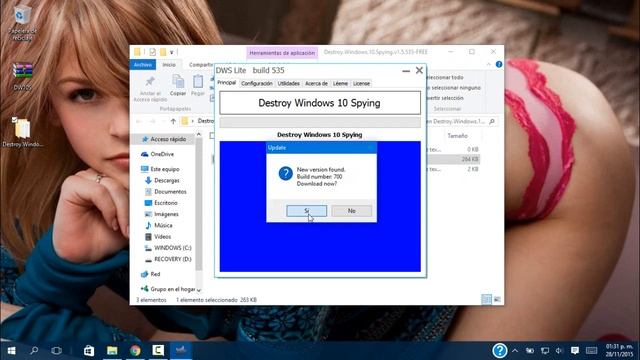
Task: Collapse the Explorer ribbon chevron
Action: click(489, 64)
